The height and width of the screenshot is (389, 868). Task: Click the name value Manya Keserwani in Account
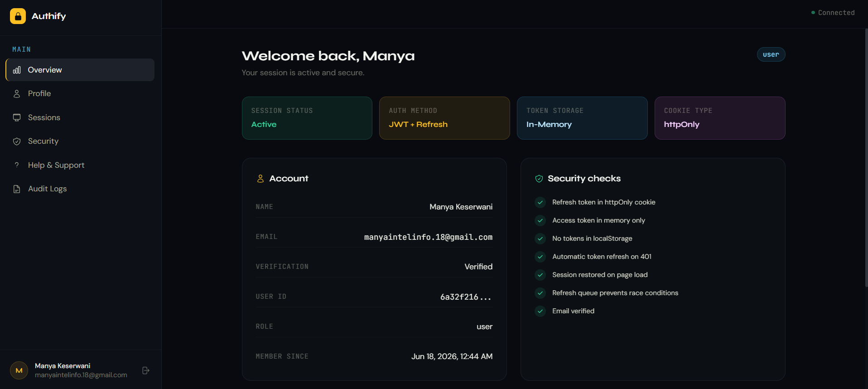tap(461, 207)
